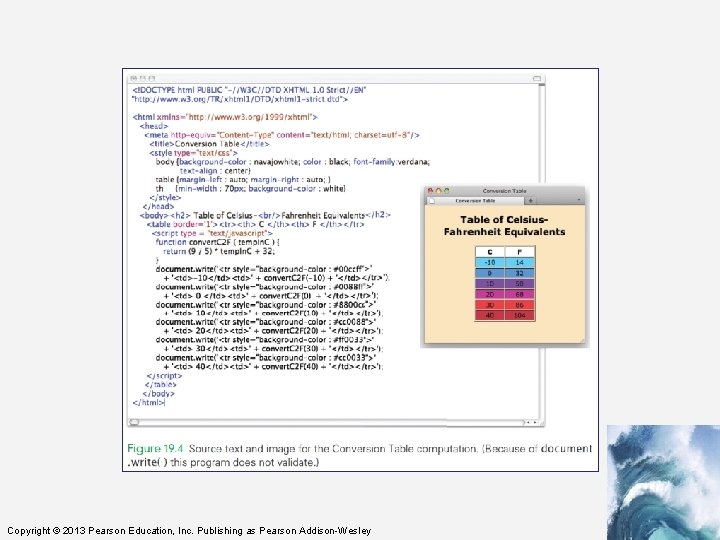Click the script type text/javascript line
The image size is (720, 540).
coord(212,233)
